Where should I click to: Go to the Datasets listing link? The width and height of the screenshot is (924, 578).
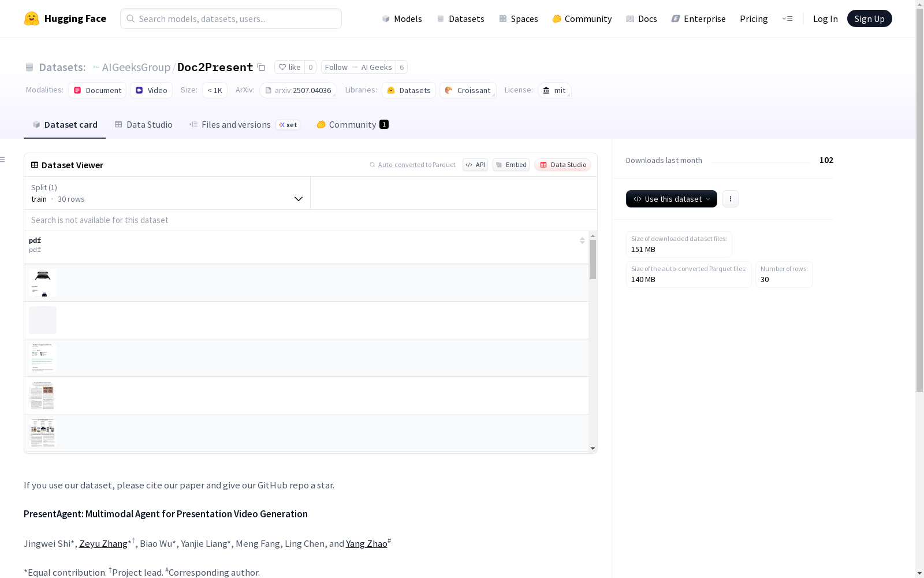point(62,67)
